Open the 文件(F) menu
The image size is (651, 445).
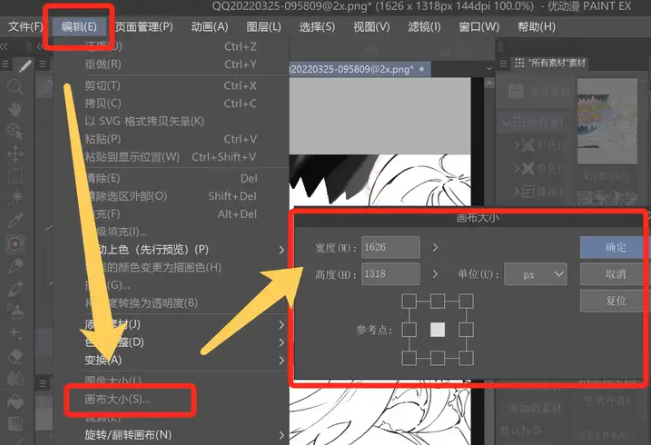25,27
